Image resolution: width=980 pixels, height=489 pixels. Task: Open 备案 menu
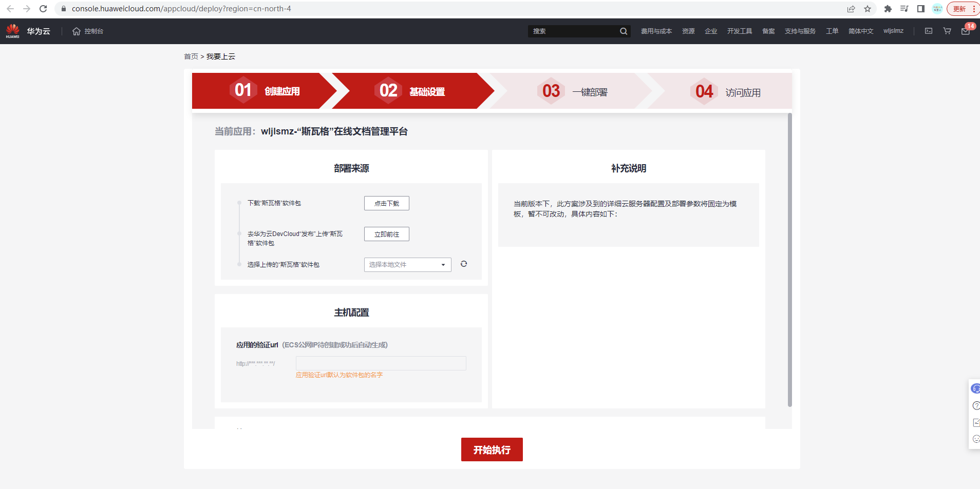coord(768,31)
